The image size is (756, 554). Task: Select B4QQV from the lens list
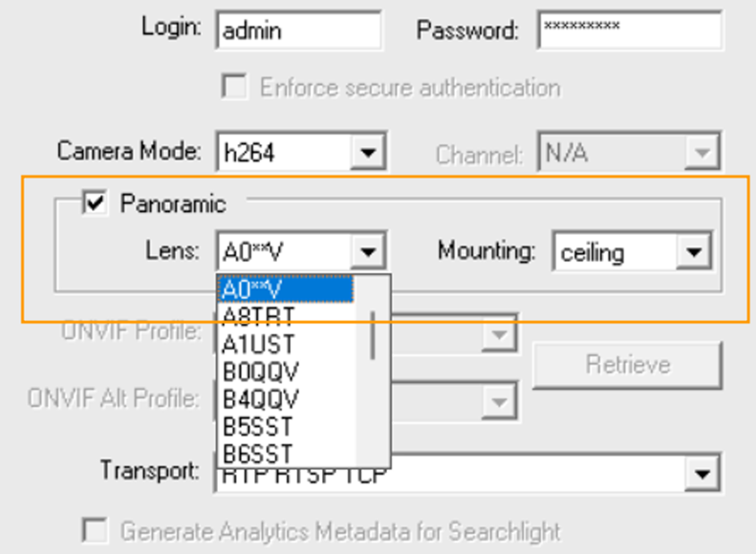click(x=287, y=399)
